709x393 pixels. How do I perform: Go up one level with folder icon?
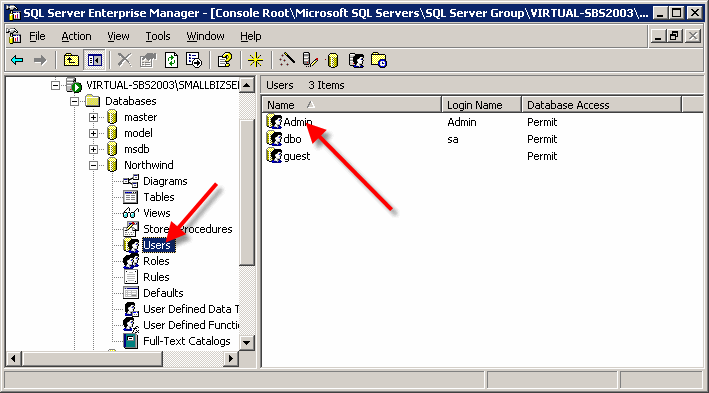coord(71,60)
